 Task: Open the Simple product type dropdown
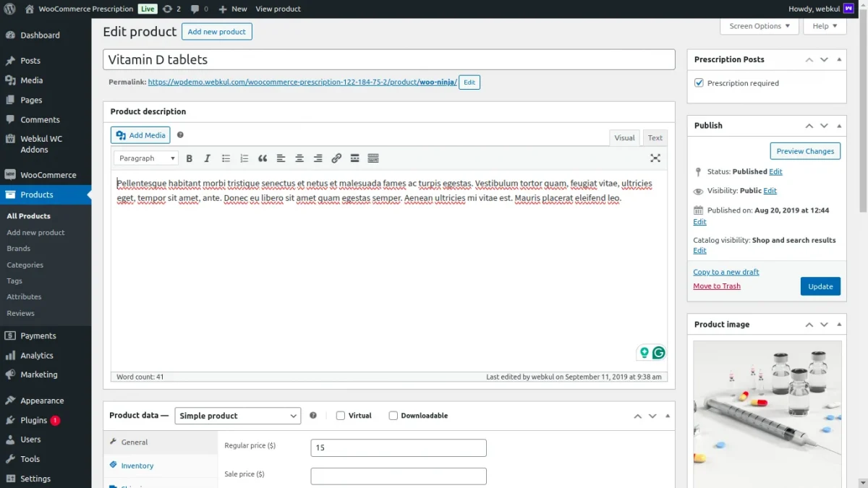click(238, 416)
